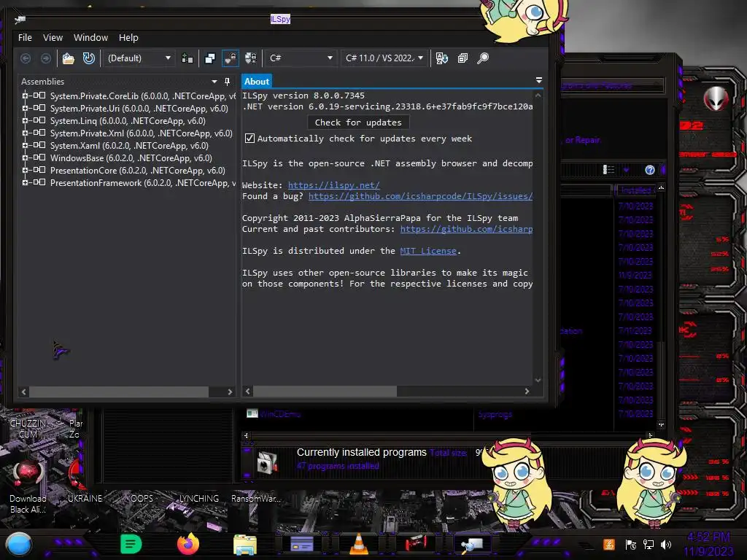Open an assembly file with the folder icon
The width and height of the screenshot is (747, 560).
69,58
